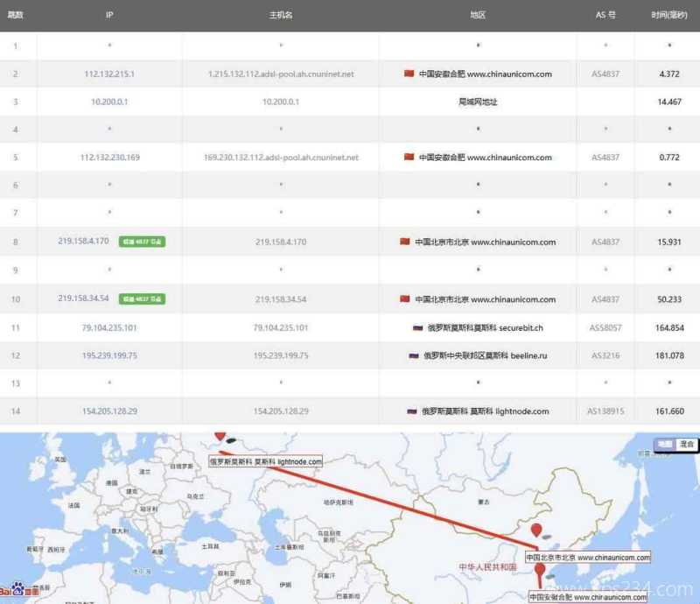Switch the map to 混合 hybrid view
Image resolution: width=700 pixels, height=604 pixels.
click(687, 445)
